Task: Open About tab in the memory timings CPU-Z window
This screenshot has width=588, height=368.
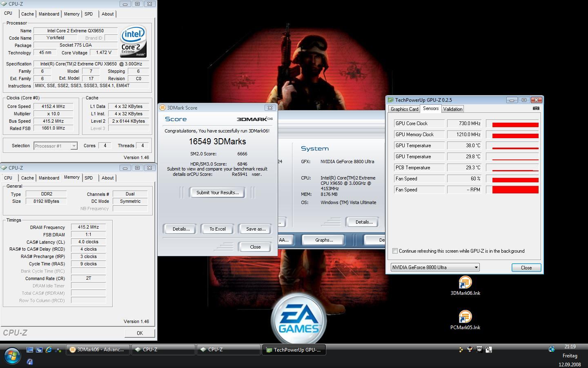Action: pyautogui.click(x=108, y=178)
